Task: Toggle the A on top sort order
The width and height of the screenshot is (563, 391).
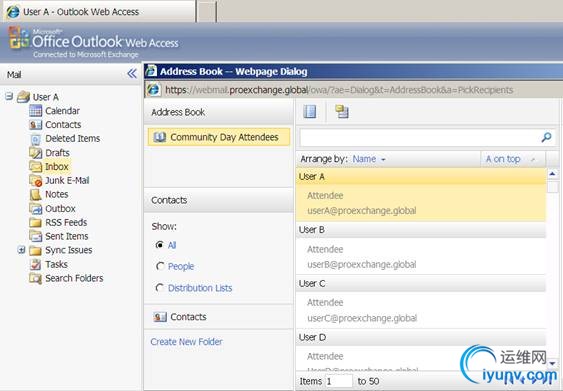Action: (x=512, y=159)
